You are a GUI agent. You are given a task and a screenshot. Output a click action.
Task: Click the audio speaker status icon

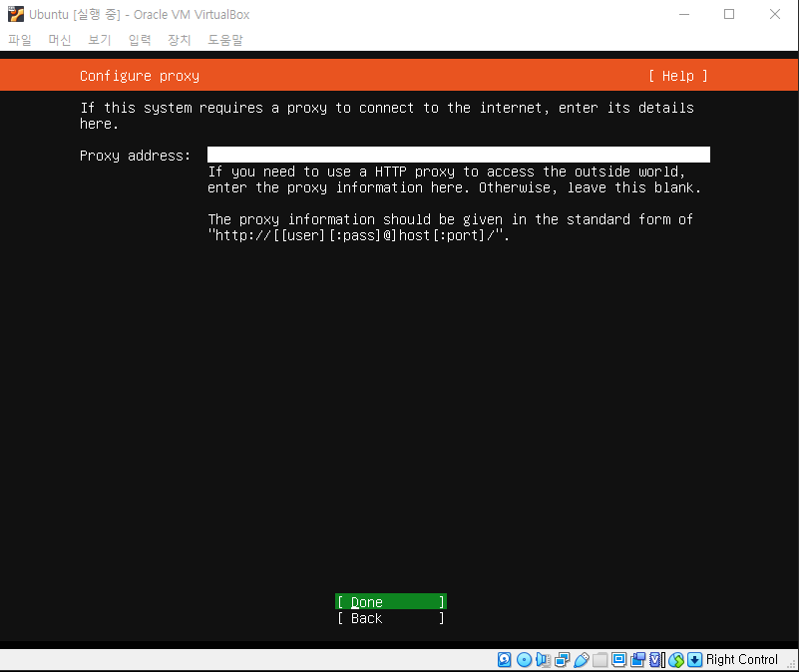(x=544, y=660)
